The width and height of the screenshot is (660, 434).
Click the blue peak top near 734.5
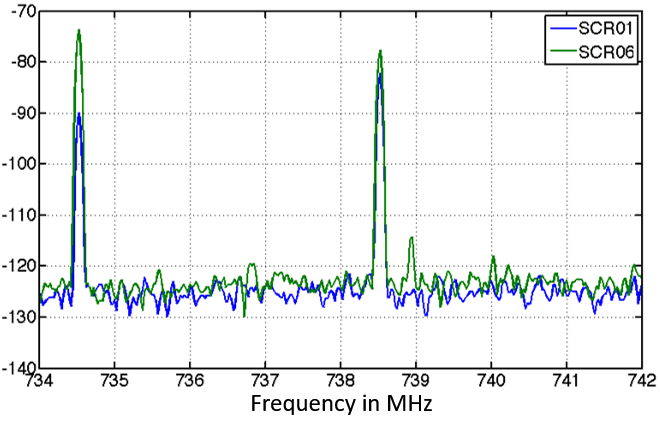(79, 114)
